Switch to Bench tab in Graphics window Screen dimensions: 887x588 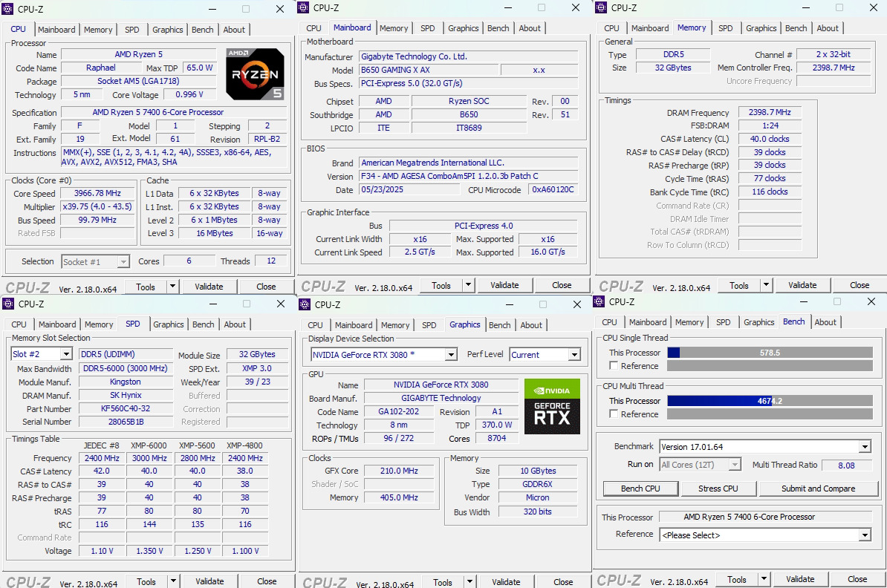coord(499,325)
